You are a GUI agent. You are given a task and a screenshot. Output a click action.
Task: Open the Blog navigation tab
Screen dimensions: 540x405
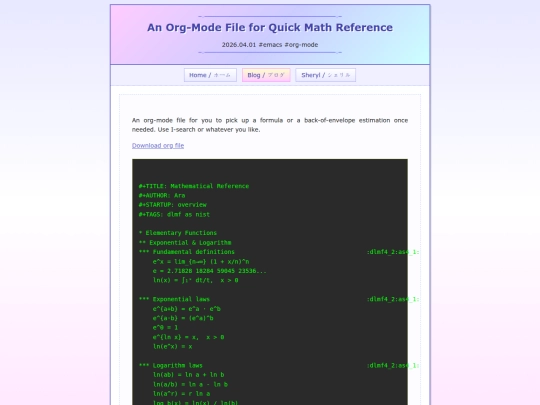[266, 75]
